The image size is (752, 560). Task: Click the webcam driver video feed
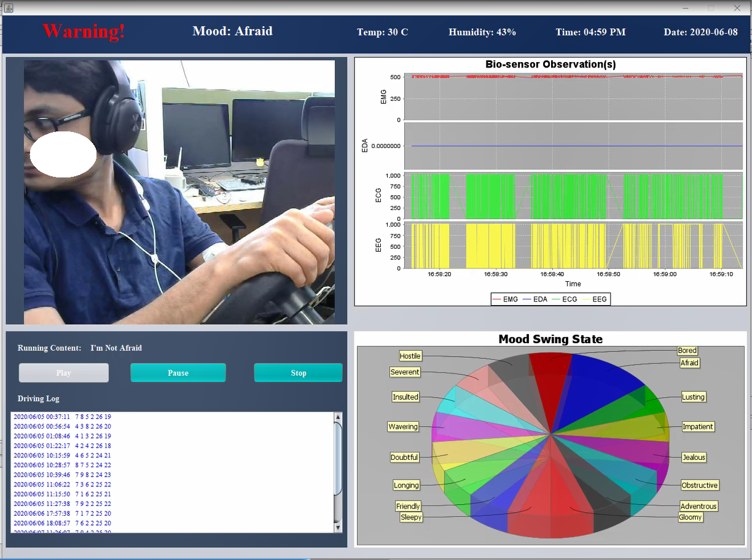click(179, 192)
